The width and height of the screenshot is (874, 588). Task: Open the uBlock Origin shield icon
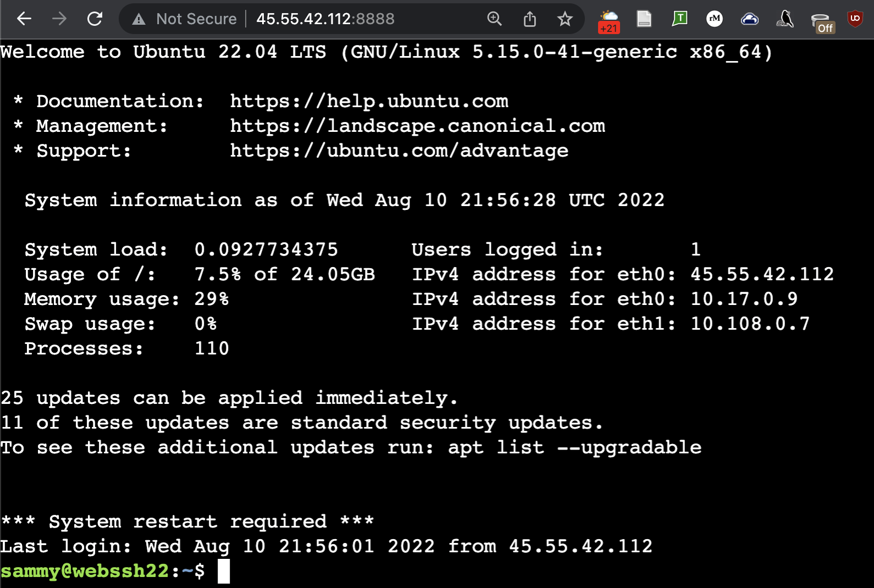pyautogui.click(x=855, y=19)
